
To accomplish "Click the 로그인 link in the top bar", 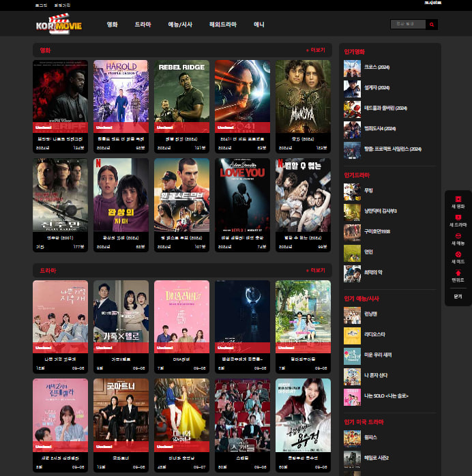I will coord(41,5).
